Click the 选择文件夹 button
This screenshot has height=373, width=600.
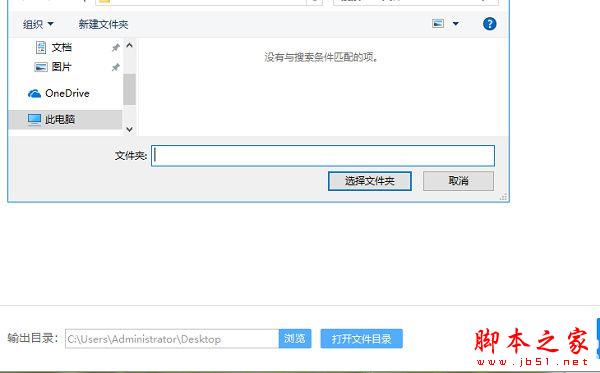click(x=370, y=181)
